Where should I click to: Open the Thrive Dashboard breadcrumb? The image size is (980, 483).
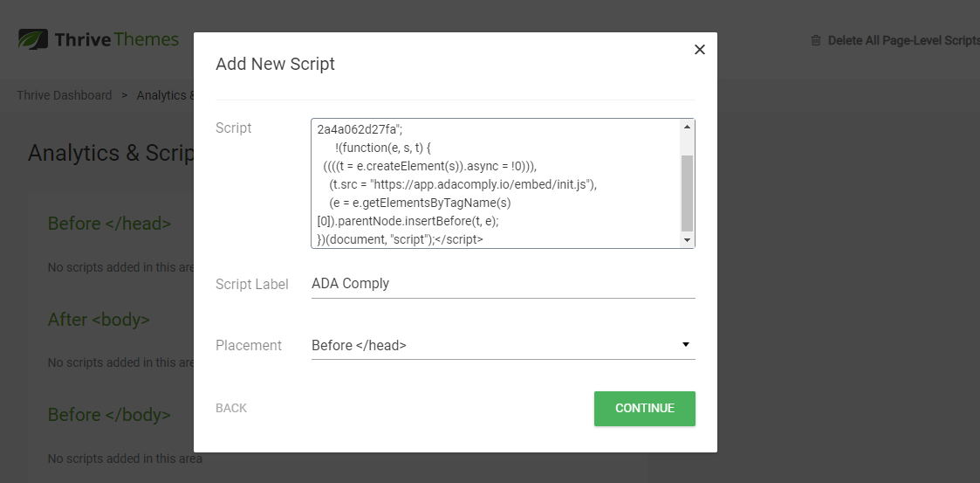(65, 95)
